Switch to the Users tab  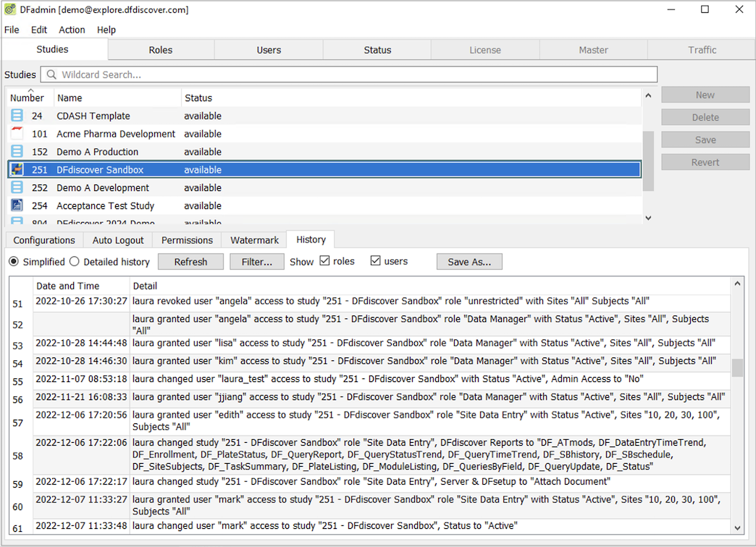[269, 50]
